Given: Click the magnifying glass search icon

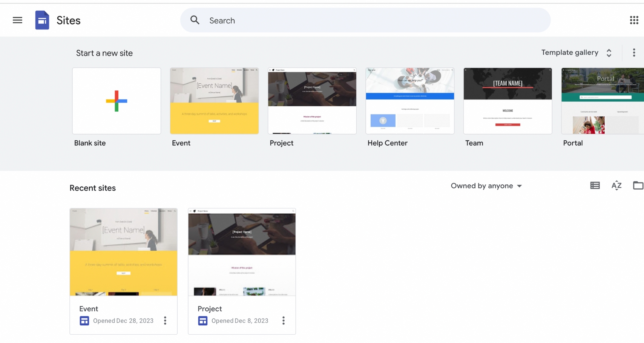Looking at the screenshot, I should click(x=195, y=20).
